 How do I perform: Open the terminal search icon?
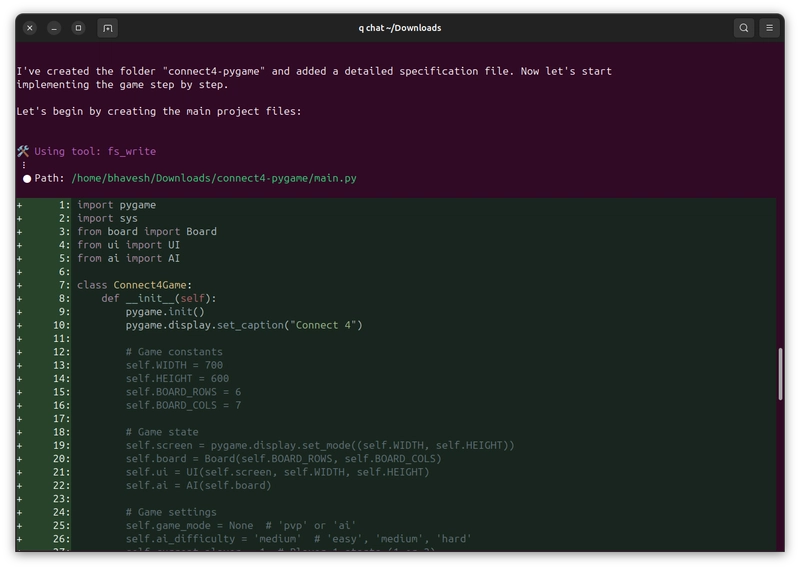point(744,28)
